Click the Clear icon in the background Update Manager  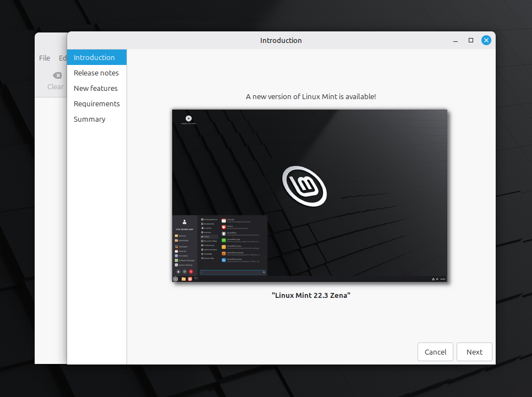[x=57, y=75]
